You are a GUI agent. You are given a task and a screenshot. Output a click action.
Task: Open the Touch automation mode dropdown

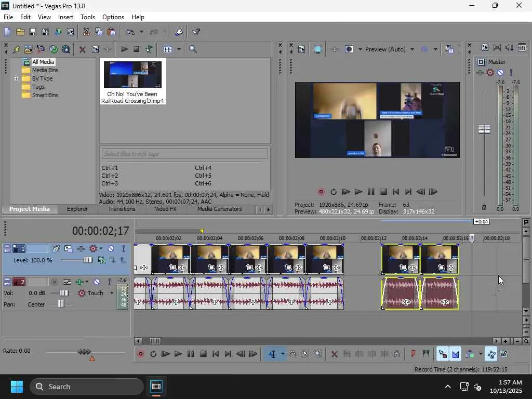click(x=112, y=293)
